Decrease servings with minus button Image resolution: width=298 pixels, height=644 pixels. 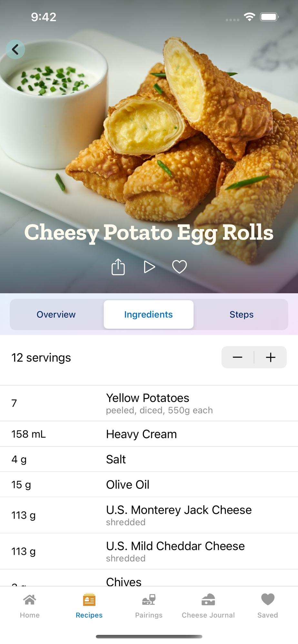(x=238, y=357)
